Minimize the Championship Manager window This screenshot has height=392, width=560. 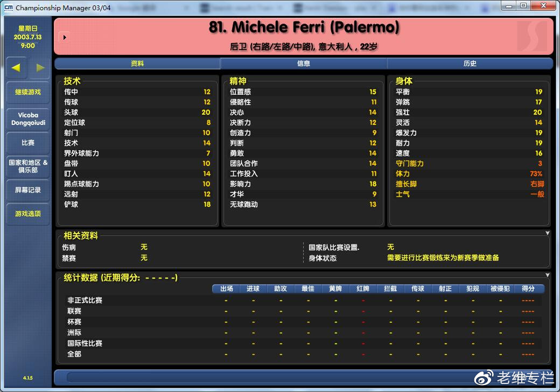pos(509,6)
